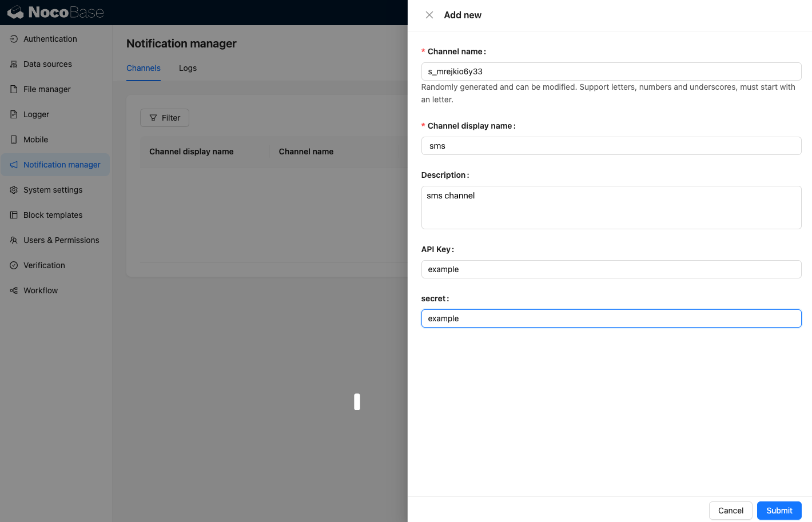Click the Logger sidebar icon
The image size is (812, 522).
click(14, 114)
